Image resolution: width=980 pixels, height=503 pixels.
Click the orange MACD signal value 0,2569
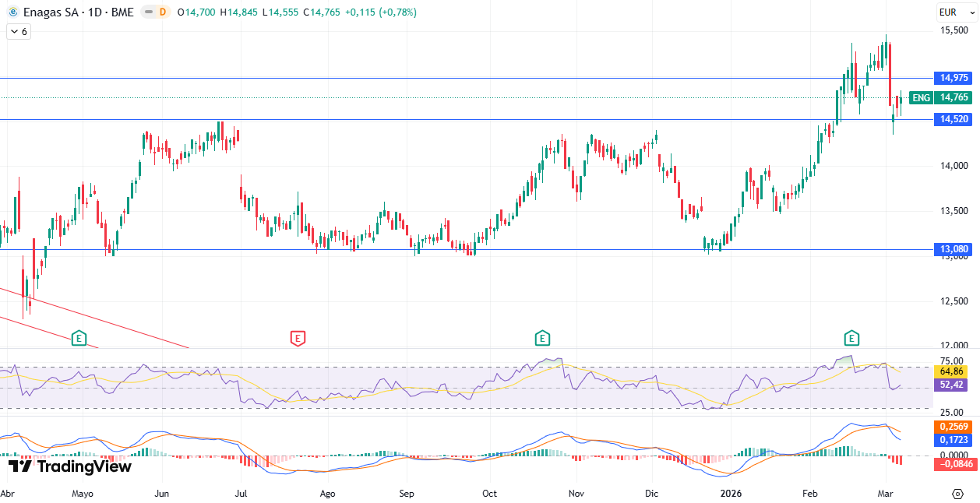coord(954,427)
